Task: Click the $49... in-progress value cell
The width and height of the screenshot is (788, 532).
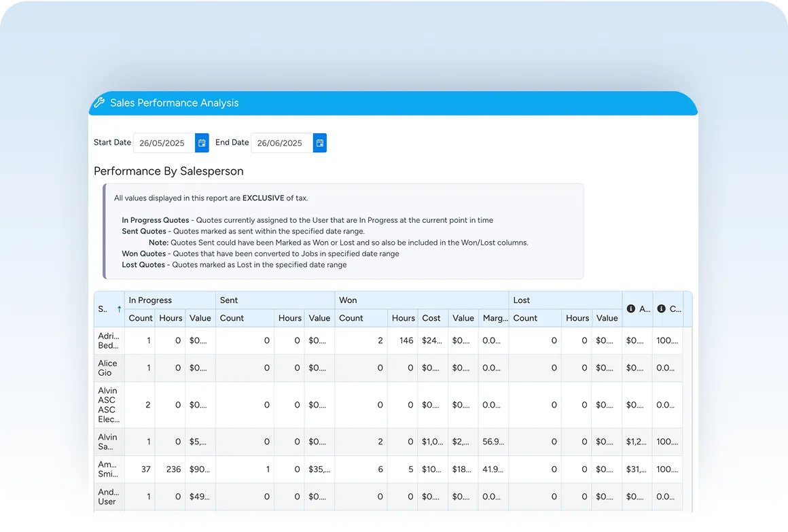Action: 200,496
